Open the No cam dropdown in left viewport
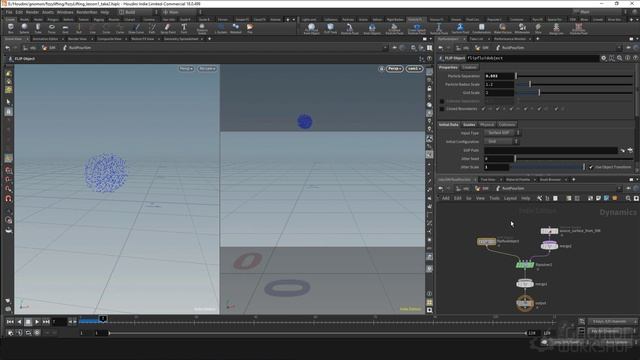This screenshot has height=360, width=640. click(x=207, y=69)
